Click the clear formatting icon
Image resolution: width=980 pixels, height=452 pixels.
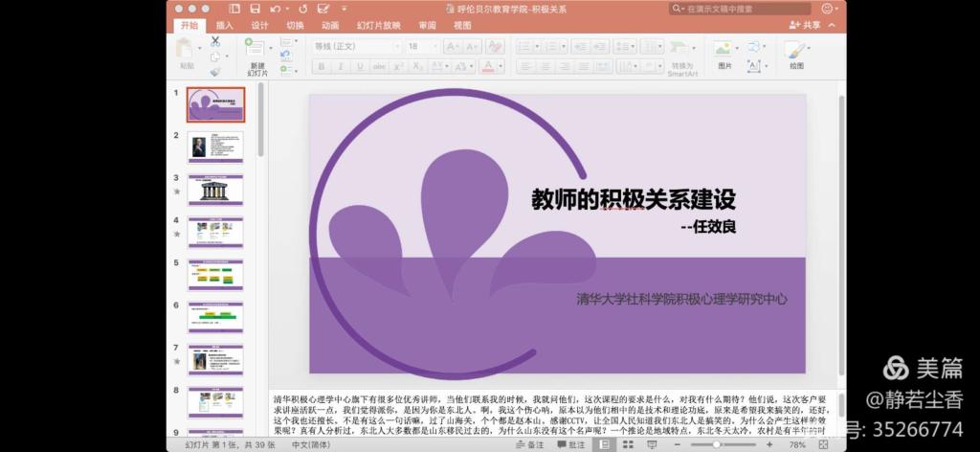(494, 46)
